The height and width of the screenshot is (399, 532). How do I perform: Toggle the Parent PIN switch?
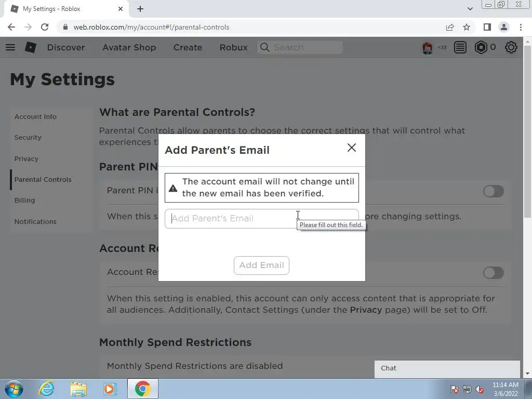pyautogui.click(x=494, y=191)
